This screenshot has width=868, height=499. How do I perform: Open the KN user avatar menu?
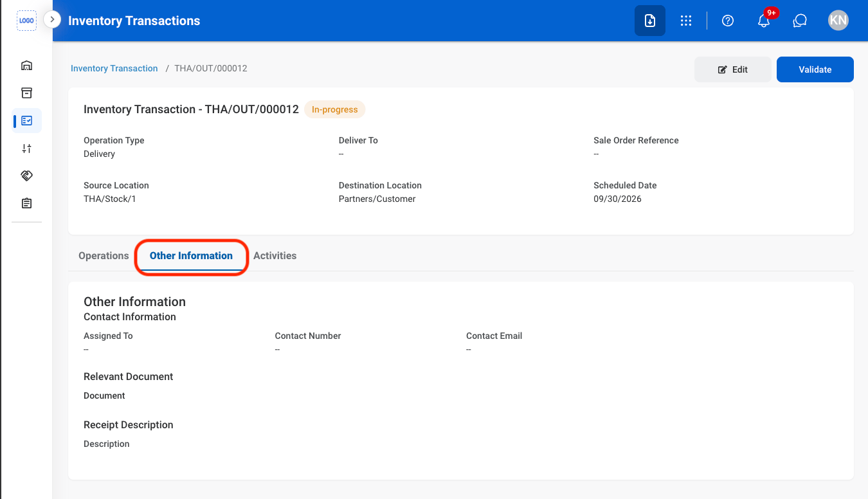[x=838, y=21]
